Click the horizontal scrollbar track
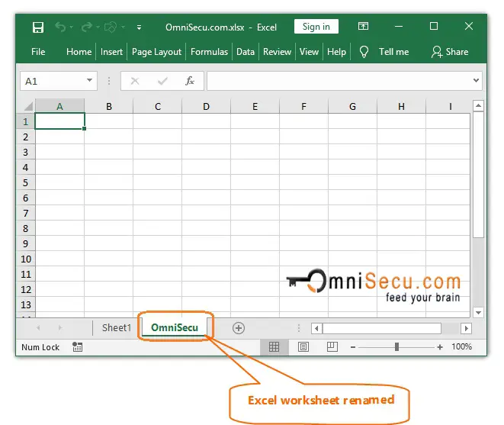504x425 pixels. click(451, 329)
